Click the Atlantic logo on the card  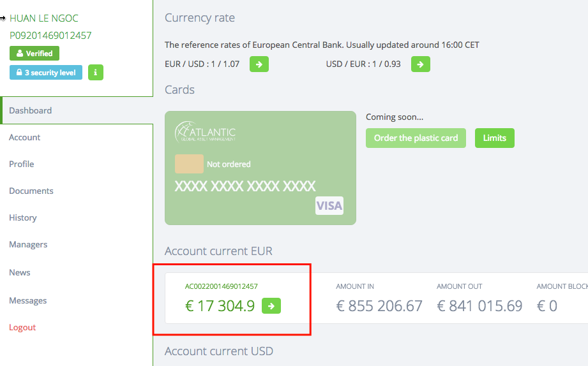[205, 131]
